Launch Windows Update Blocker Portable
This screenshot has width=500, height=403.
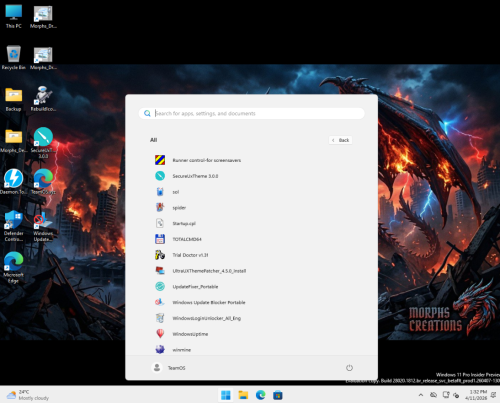[200, 302]
